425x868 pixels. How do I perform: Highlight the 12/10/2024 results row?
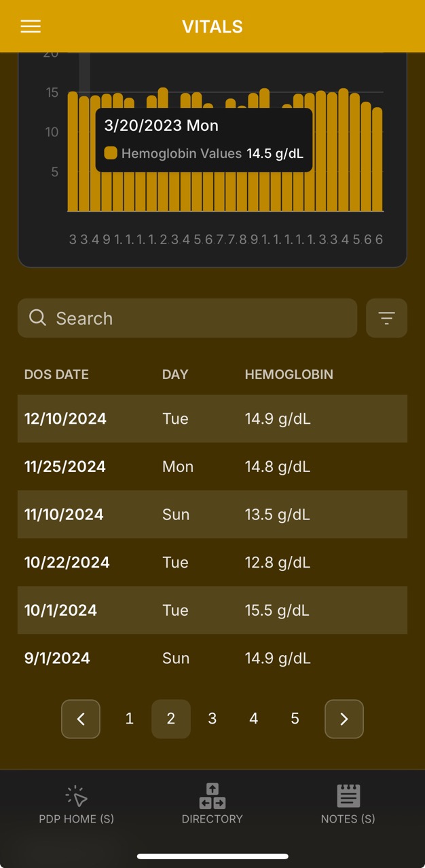pos(212,418)
